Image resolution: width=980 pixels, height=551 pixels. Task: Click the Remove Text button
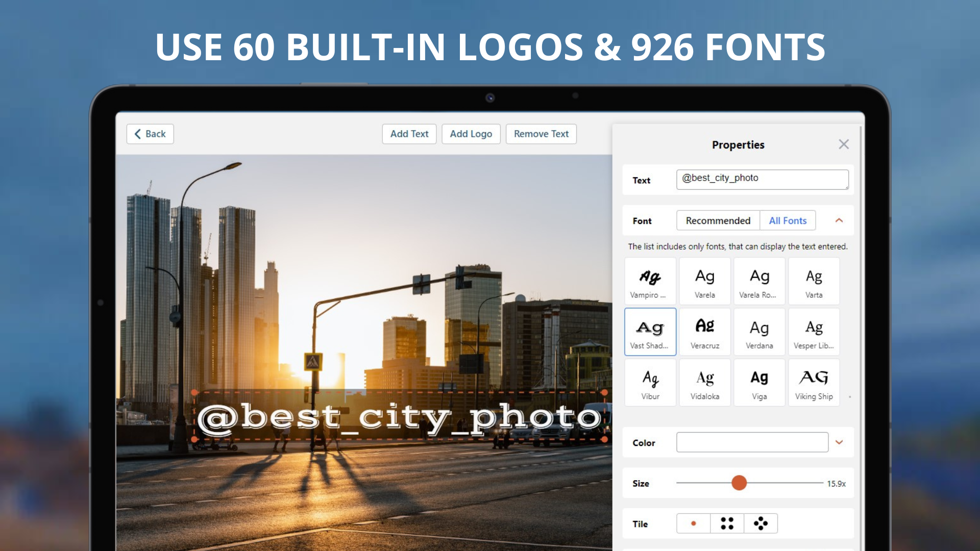pyautogui.click(x=541, y=134)
